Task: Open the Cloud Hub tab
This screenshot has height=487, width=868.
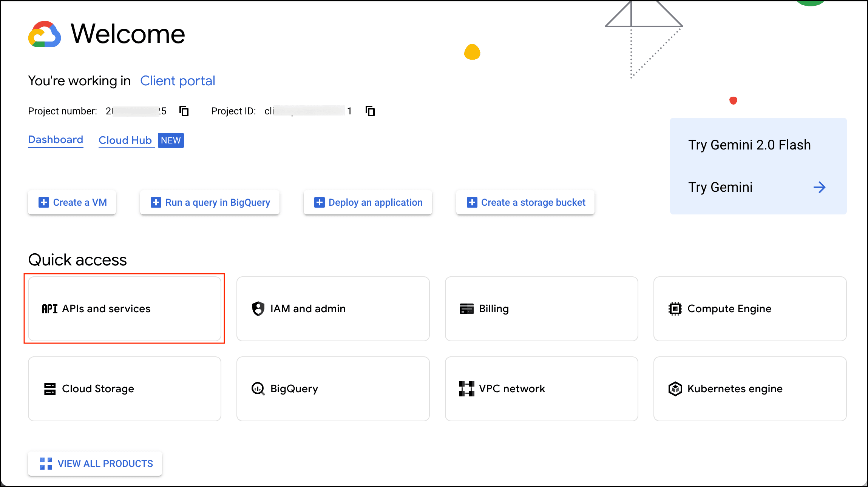Action: (x=125, y=140)
